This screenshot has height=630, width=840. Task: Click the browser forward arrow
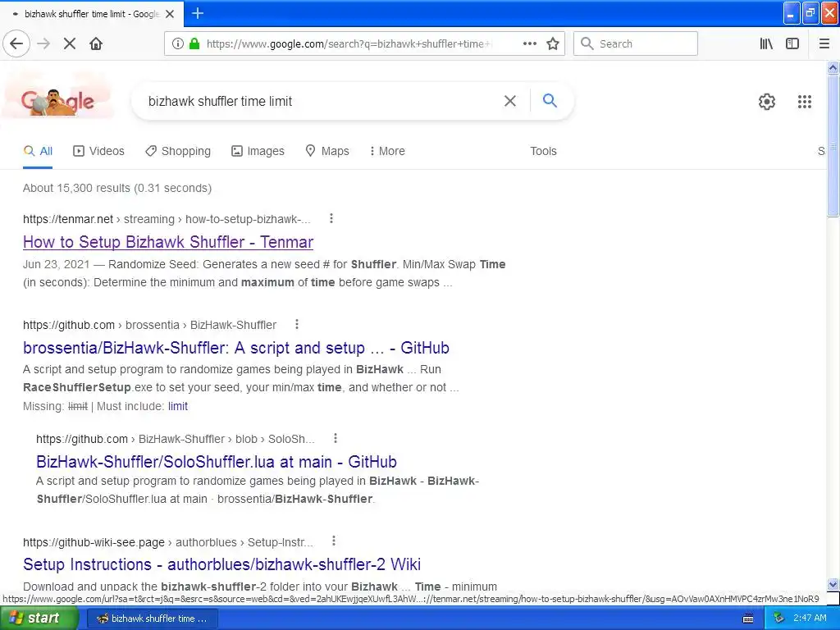point(43,44)
